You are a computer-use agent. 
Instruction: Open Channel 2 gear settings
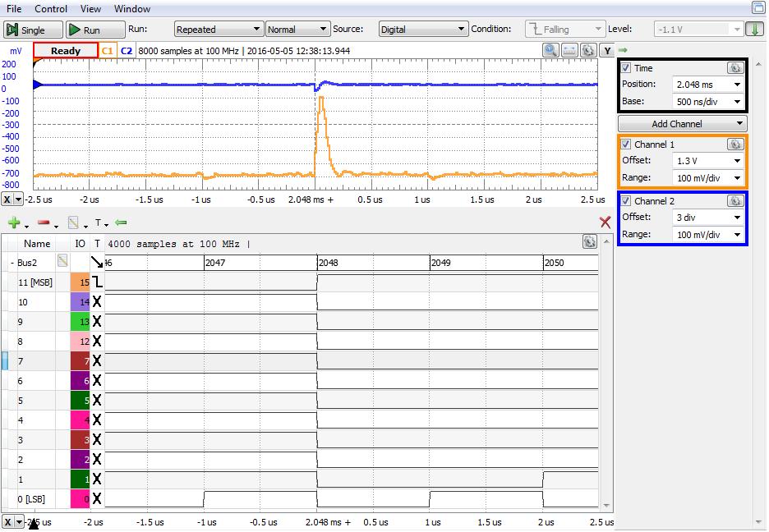coord(735,201)
